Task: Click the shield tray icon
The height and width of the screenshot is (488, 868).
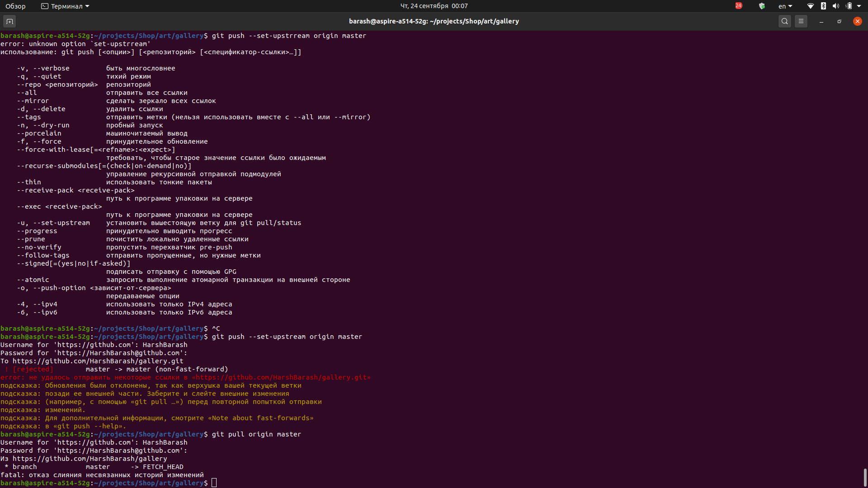Action: coord(762,6)
